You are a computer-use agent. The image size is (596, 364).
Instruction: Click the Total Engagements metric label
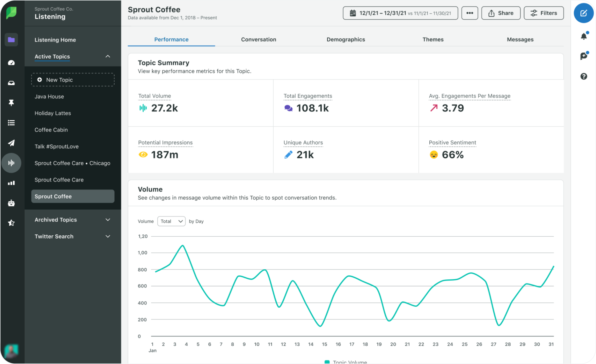click(308, 96)
